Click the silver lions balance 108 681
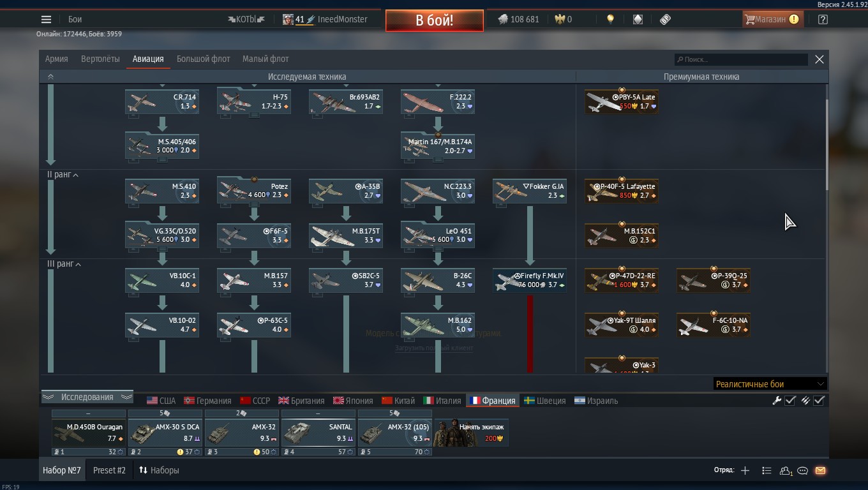This screenshot has height=490, width=868. coord(518,19)
